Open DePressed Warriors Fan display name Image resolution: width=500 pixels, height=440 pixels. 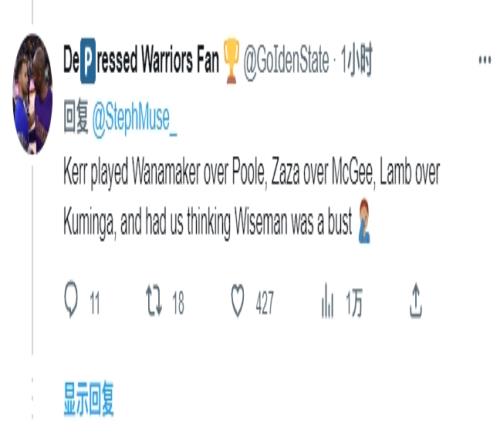[x=141, y=60]
